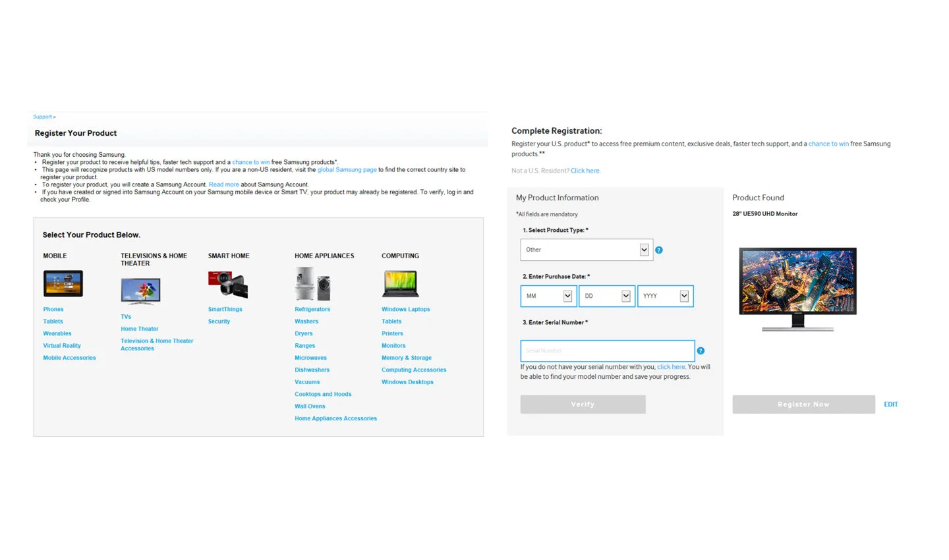
Task: Open the Monitors link
Action: [393, 346]
